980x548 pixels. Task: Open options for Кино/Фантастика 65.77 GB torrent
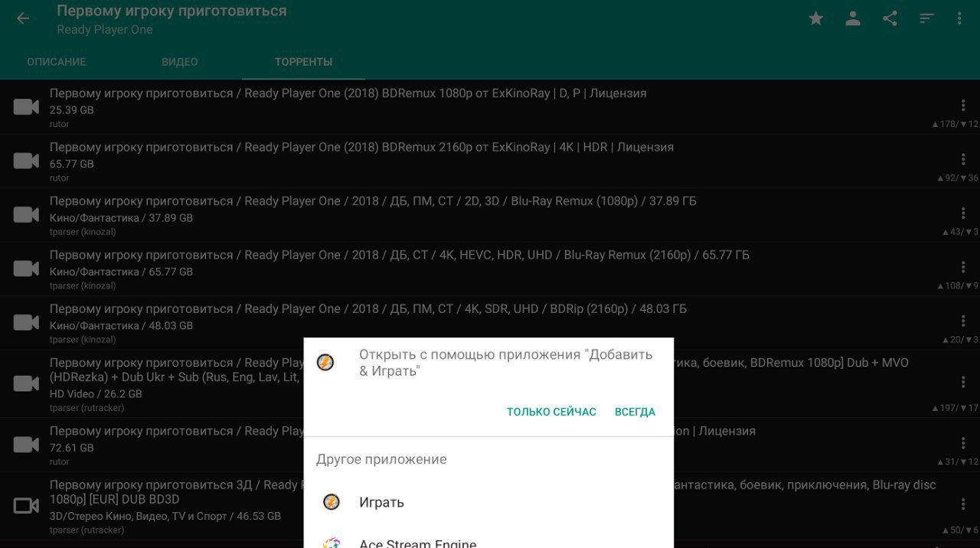point(963,267)
